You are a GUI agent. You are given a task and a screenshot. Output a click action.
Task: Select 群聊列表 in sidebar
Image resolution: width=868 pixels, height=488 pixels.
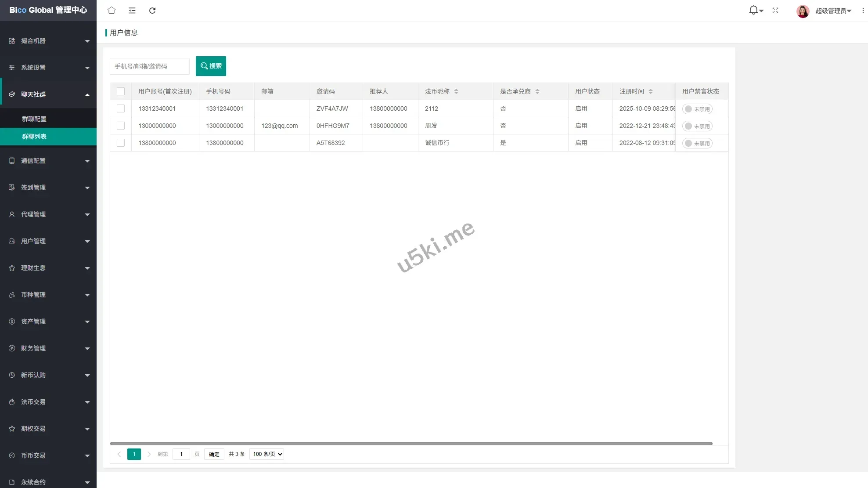(x=34, y=137)
